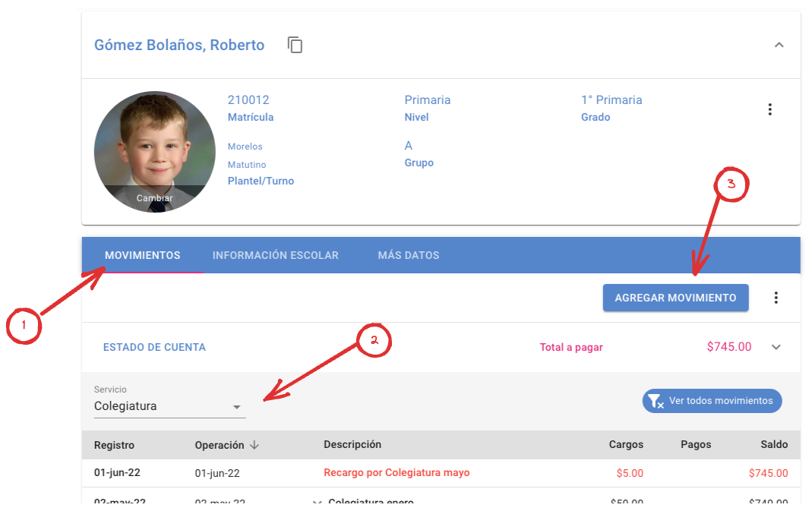Click the student name Gómez Bolaños, Roberto
Screen dimensions: 812x511
pos(179,45)
